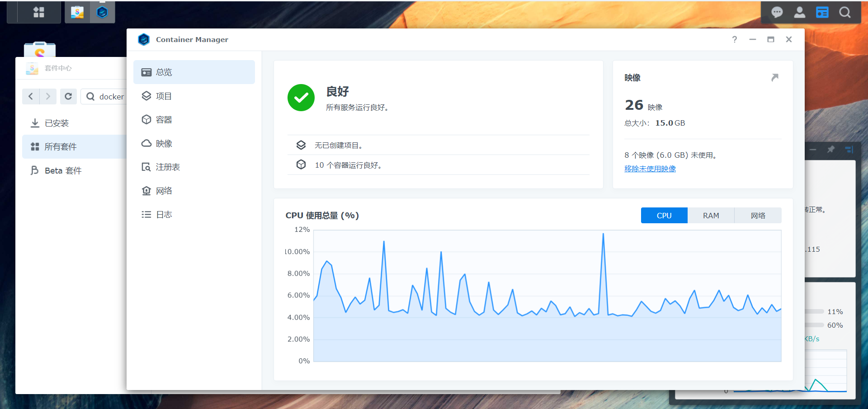Click the project stack icon in status list

tap(301, 145)
